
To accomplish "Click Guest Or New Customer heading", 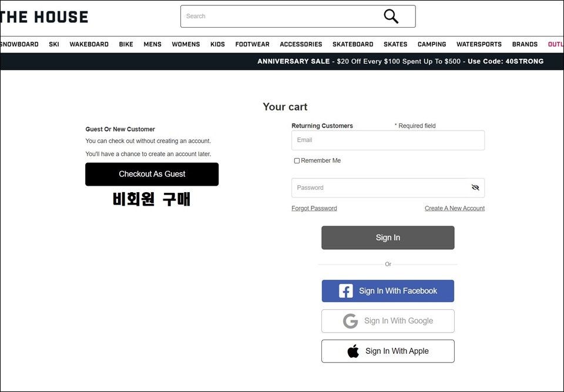I will pos(120,129).
